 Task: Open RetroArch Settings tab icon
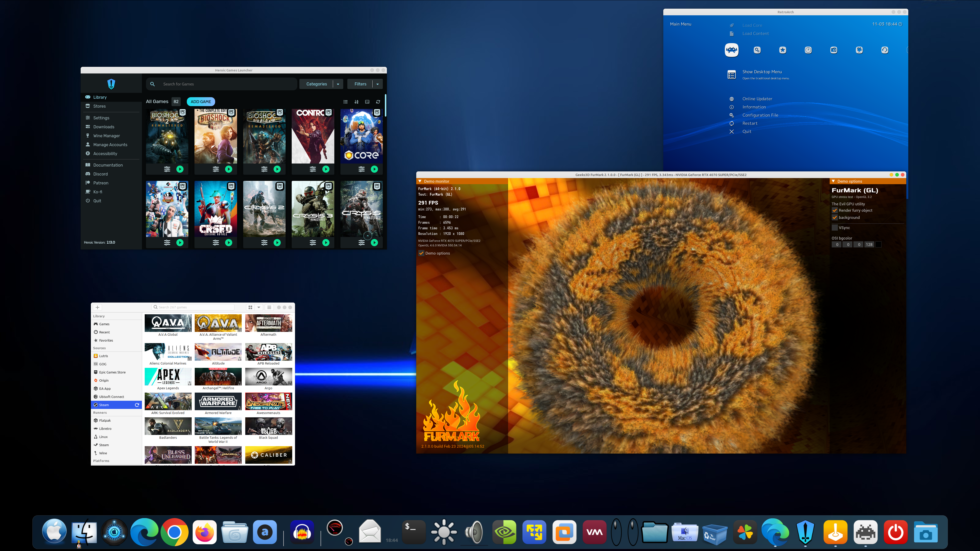click(757, 50)
